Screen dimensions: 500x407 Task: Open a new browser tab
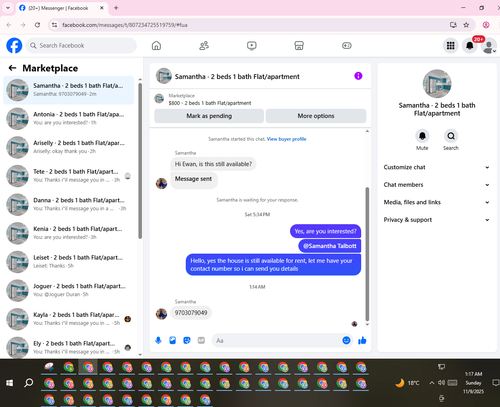116,8
